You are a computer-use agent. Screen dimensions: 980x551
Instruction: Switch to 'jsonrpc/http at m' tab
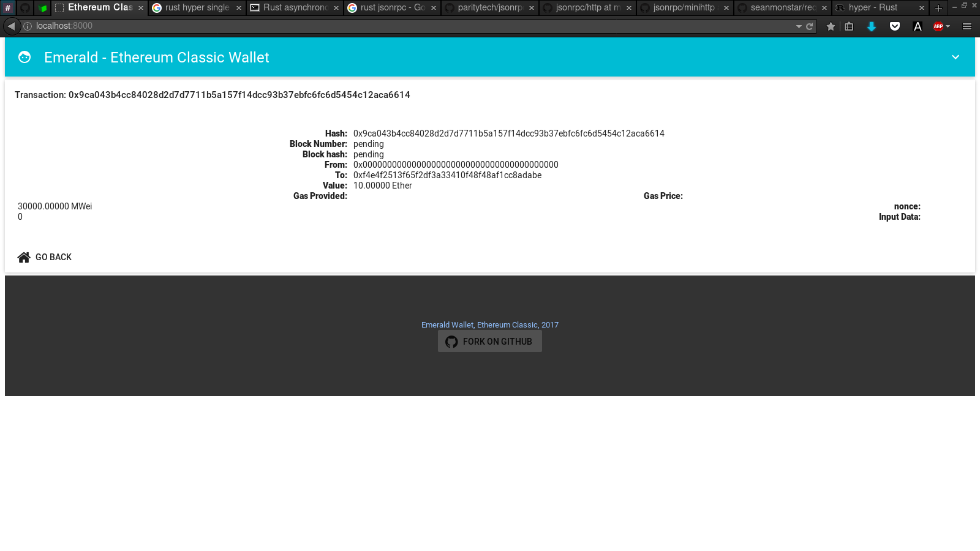(x=587, y=8)
